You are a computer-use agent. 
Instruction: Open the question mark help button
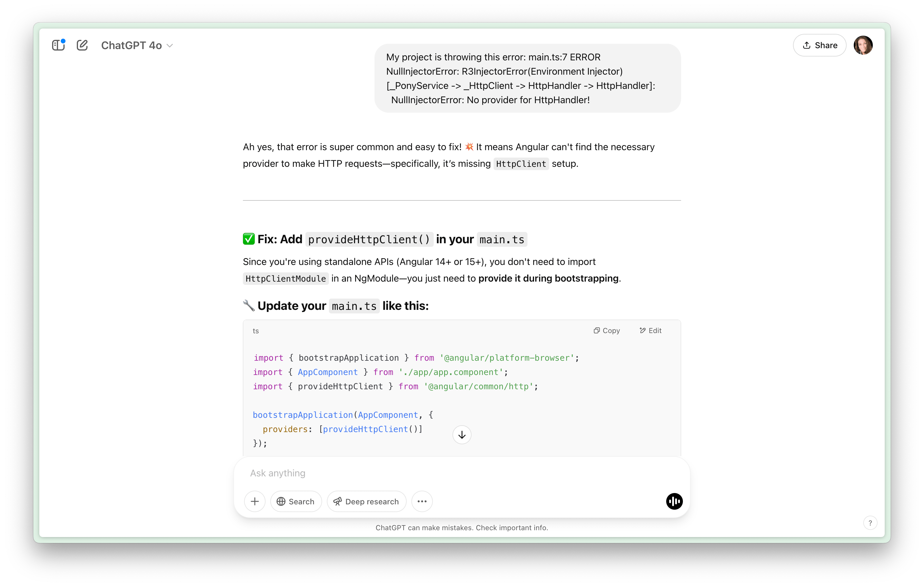[x=870, y=522]
